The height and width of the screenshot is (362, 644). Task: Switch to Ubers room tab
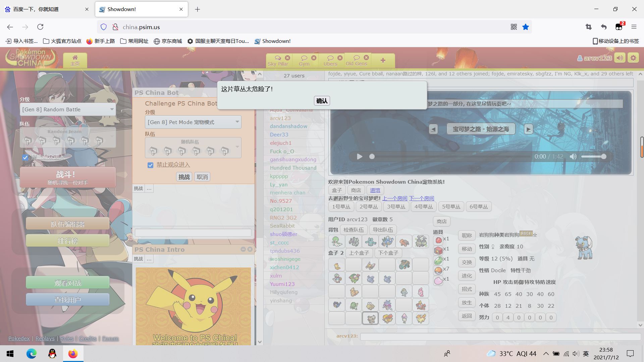(x=330, y=61)
